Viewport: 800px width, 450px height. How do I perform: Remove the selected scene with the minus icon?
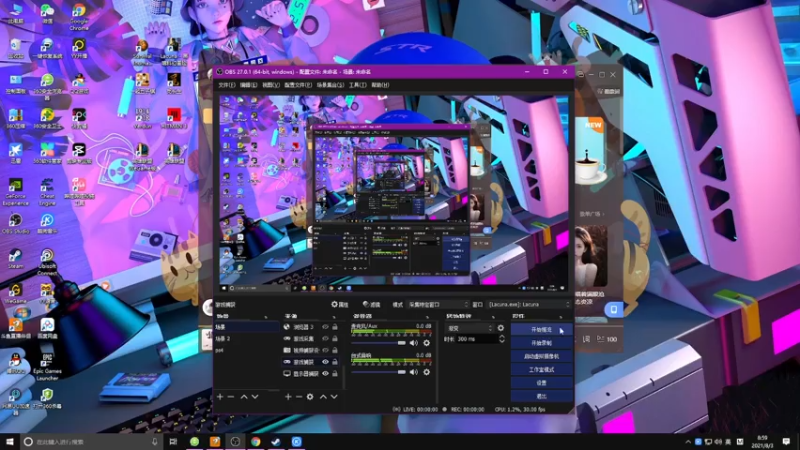[x=231, y=396]
